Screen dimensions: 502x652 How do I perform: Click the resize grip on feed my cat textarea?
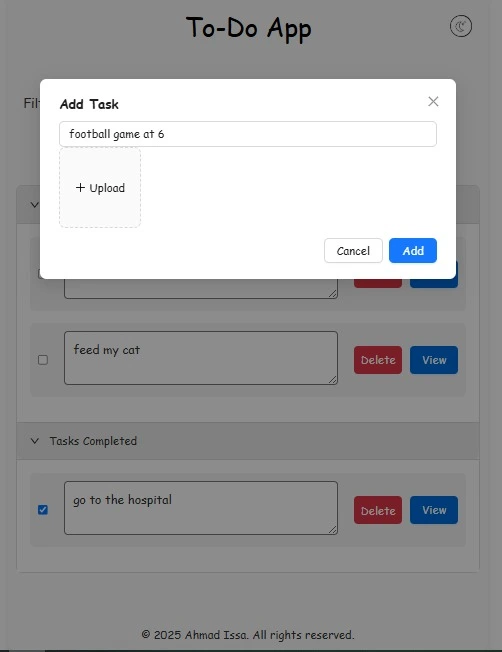pyautogui.click(x=332, y=380)
